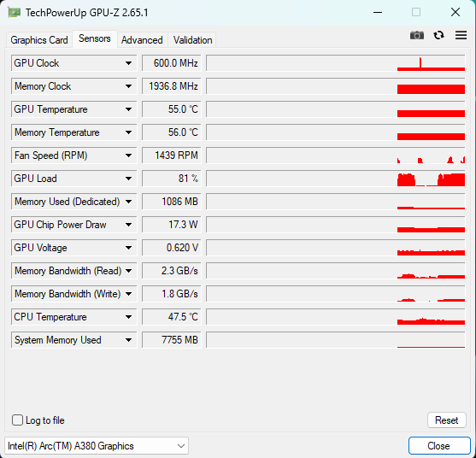This screenshot has width=476, height=458.
Task: Open the GPU Chip Power Draw dropdown
Action: pyautogui.click(x=73, y=225)
